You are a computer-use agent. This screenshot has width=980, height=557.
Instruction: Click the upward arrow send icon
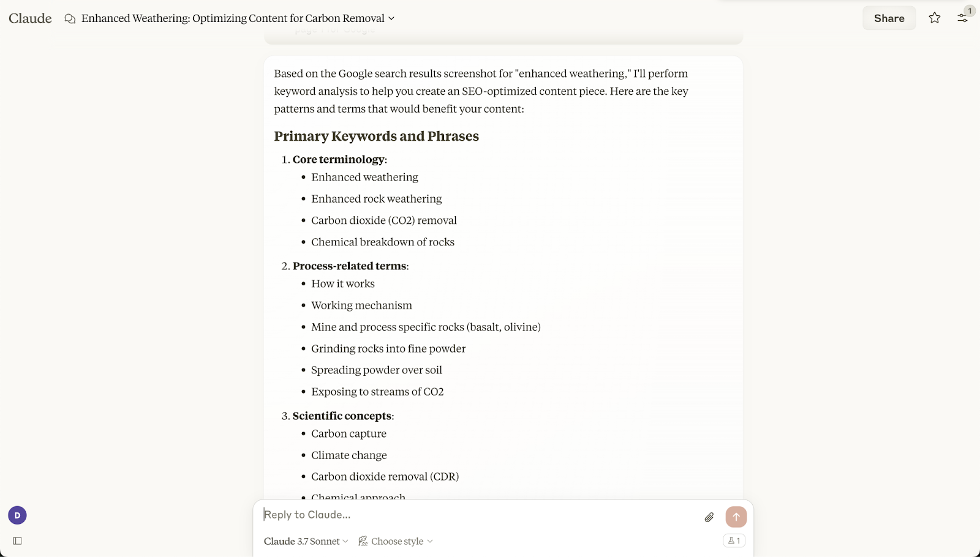tap(736, 517)
